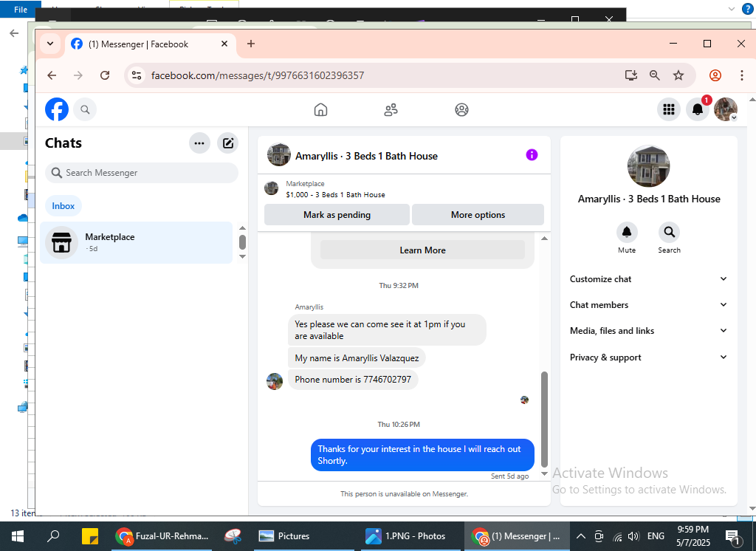756x551 pixels.
Task: Click Mark as pending button
Action: click(x=337, y=215)
